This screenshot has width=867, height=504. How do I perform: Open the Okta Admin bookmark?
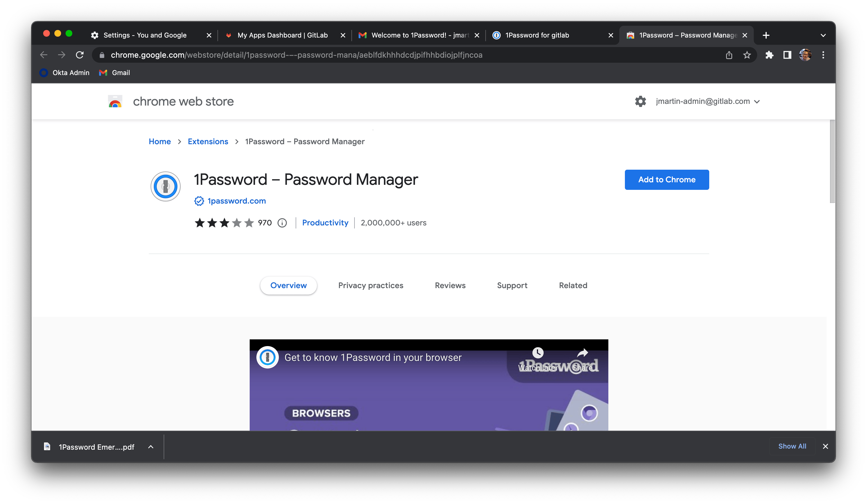[x=65, y=73]
